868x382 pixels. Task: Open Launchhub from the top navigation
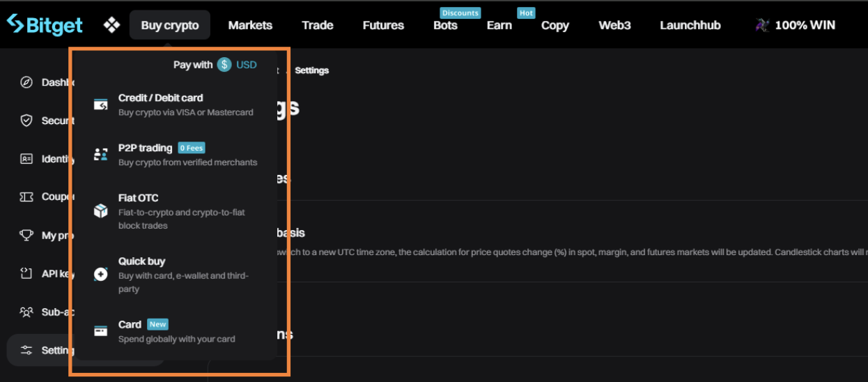click(690, 25)
